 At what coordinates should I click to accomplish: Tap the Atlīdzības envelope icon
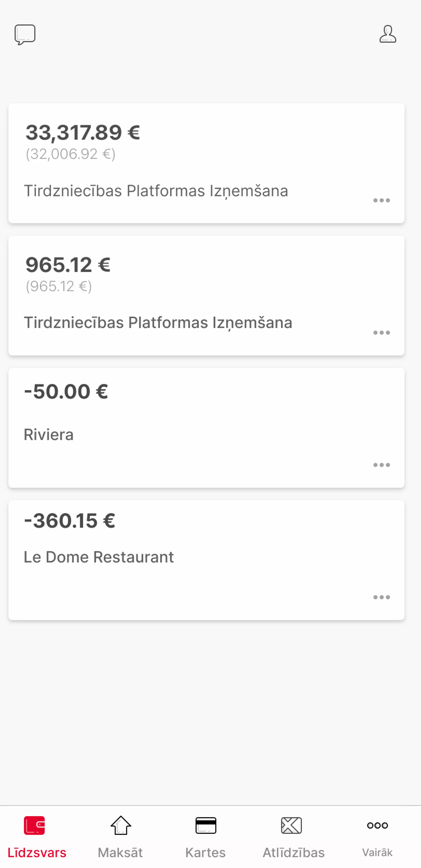click(x=291, y=825)
